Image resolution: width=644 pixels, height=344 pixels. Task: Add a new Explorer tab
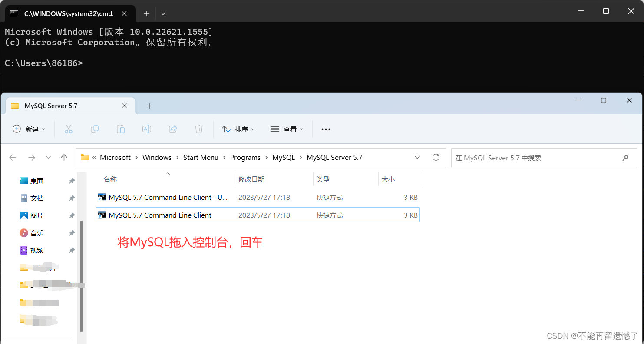pos(149,106)
